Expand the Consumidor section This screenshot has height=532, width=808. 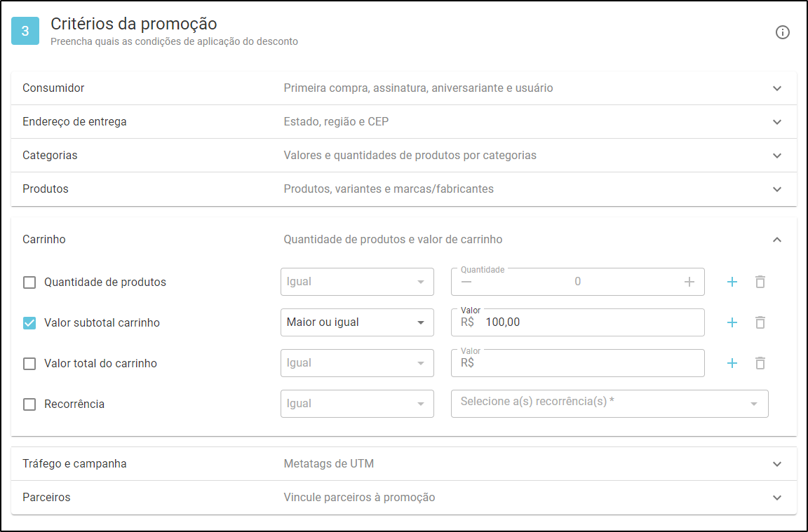[x=404, y=88]
